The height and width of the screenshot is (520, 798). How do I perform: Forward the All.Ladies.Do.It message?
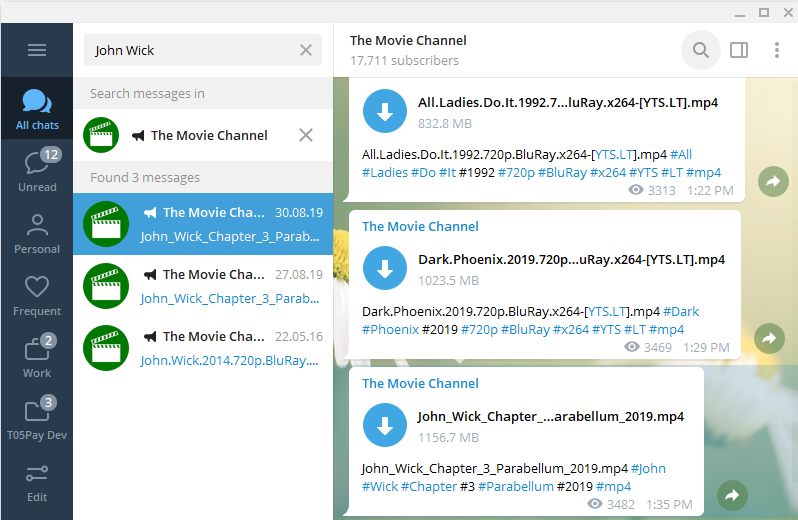(x=773, y=181)
